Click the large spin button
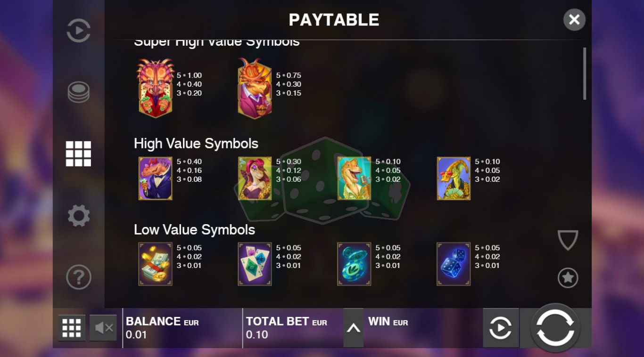Viewport: 644px width, 357px height. click(x=555, y=328)
